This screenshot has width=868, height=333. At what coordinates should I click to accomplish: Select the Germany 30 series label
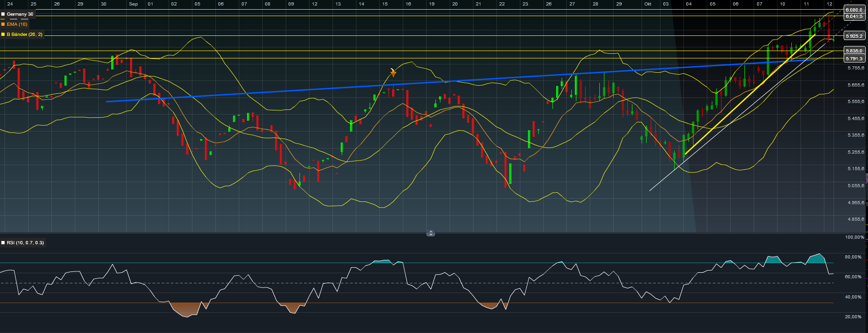point(20,14)
